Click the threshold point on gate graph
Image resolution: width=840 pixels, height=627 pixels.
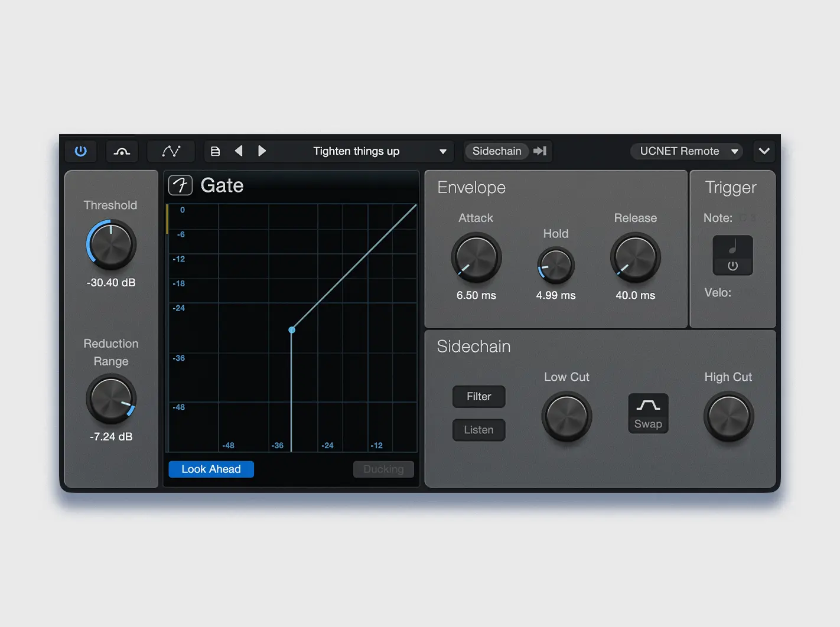pyautogui.click(x=292, y=330)
